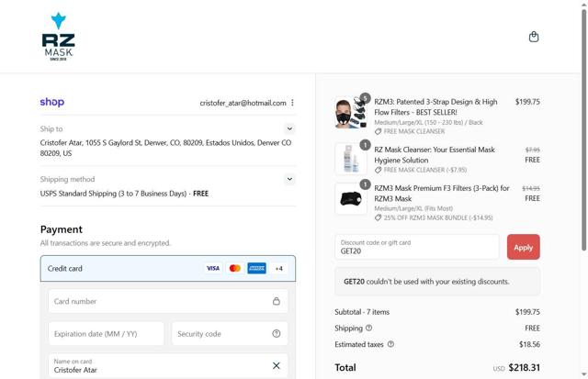Open the Estimated taxes help icon
This screenshot has height=379, width=588.
[390, 344]
